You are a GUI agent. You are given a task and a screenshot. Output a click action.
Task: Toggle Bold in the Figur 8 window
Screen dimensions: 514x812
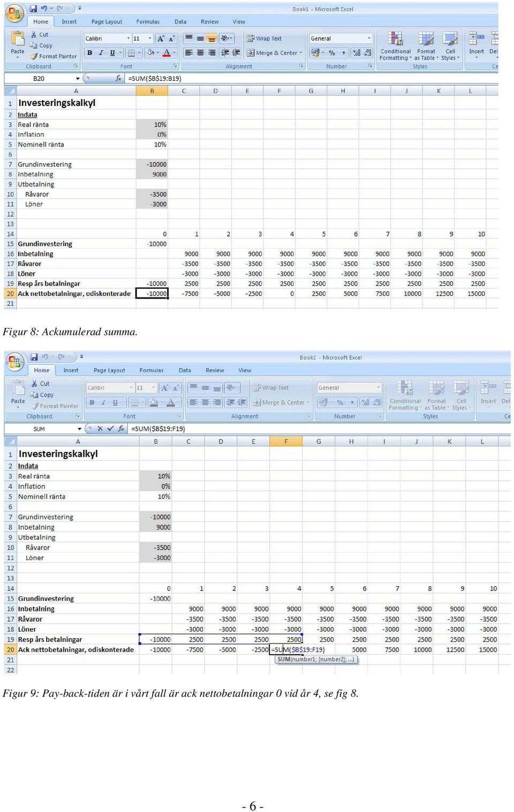tap(90, 52)
